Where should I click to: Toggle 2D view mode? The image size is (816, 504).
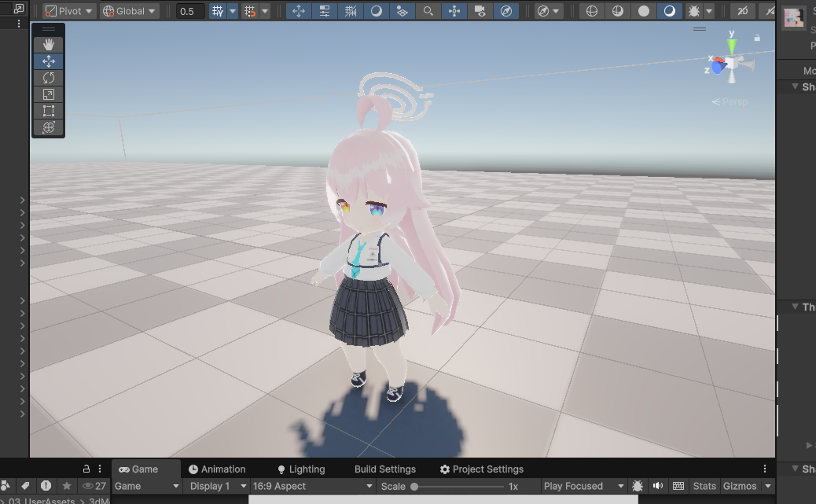(743, 11)
